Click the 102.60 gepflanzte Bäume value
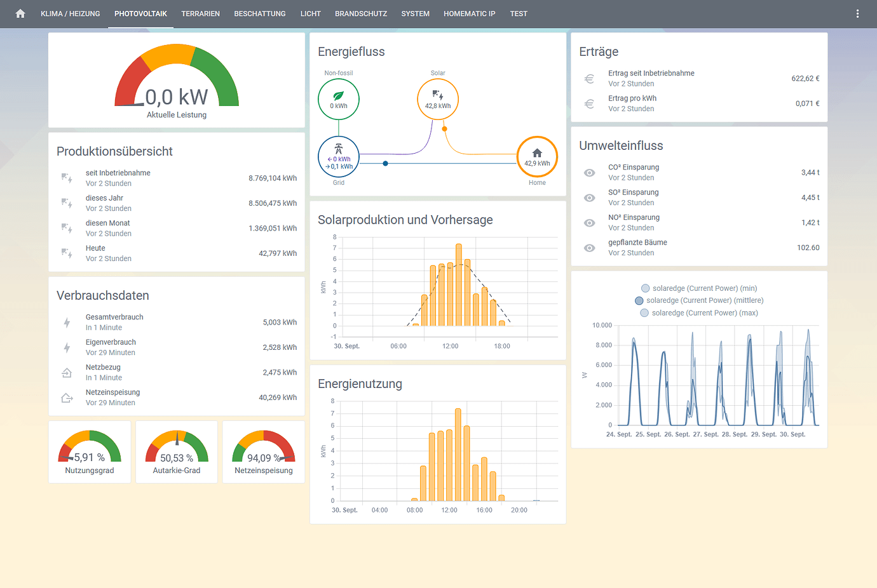 [808, 248]
